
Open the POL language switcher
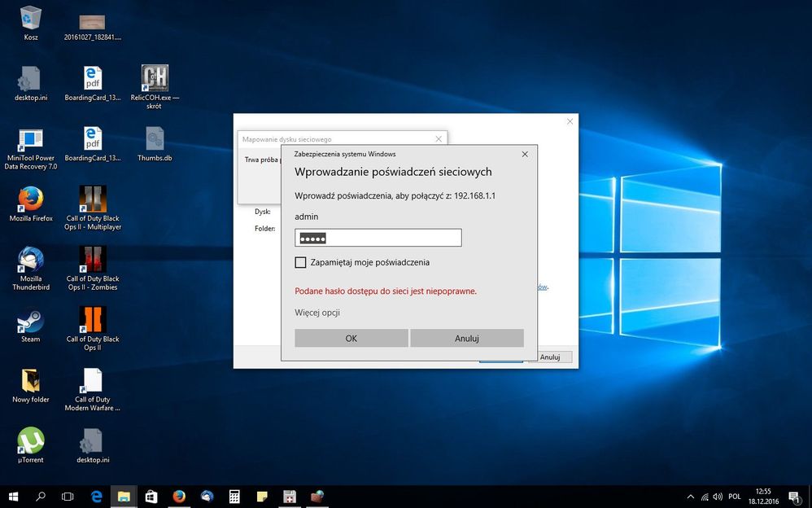(735, 496)
